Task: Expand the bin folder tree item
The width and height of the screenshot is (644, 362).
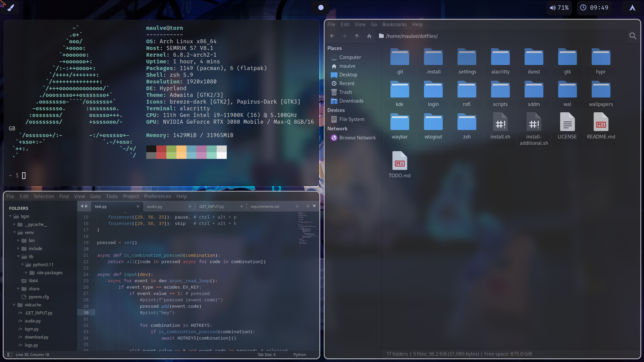Action: [18, 240]
